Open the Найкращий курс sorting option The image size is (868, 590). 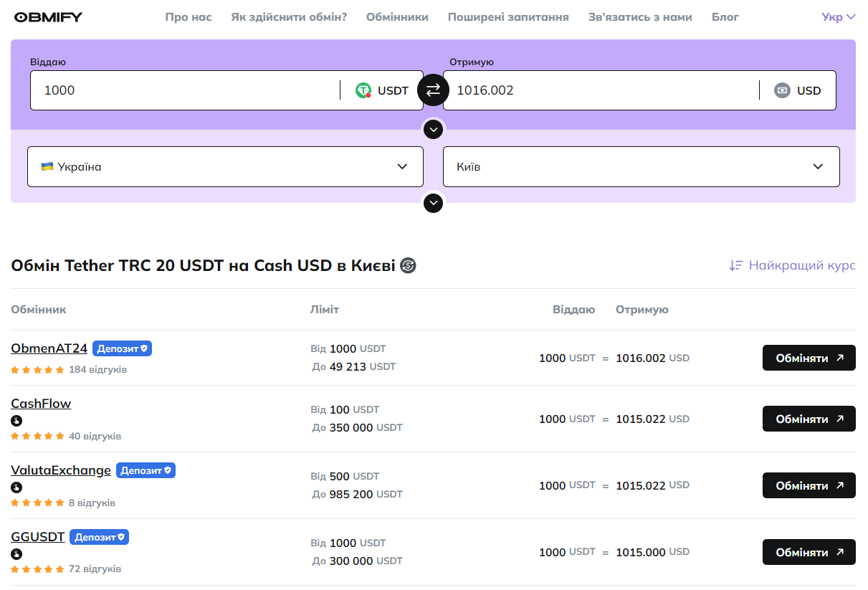point(792,265)
